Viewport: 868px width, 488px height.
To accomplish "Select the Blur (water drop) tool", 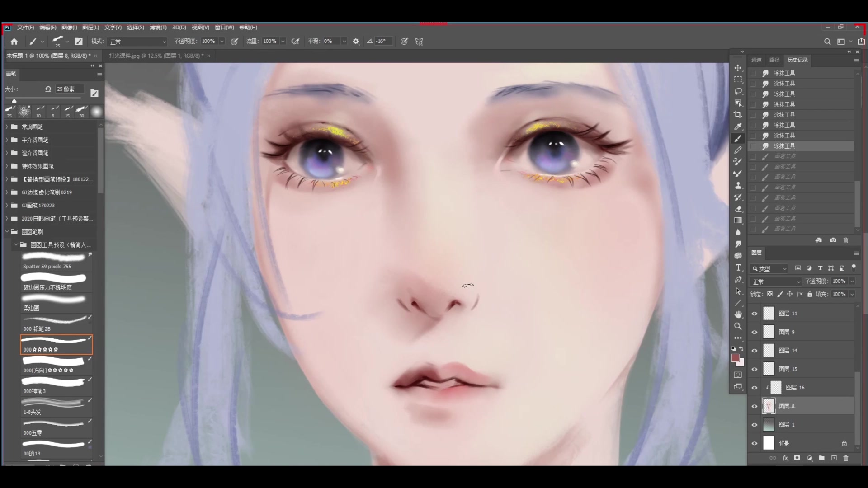I will coord(738,232).
